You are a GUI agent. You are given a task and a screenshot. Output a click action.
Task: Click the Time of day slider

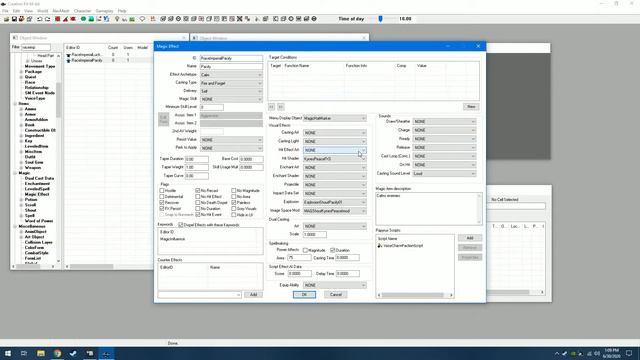pyautogui.click(x=380, y=19)
